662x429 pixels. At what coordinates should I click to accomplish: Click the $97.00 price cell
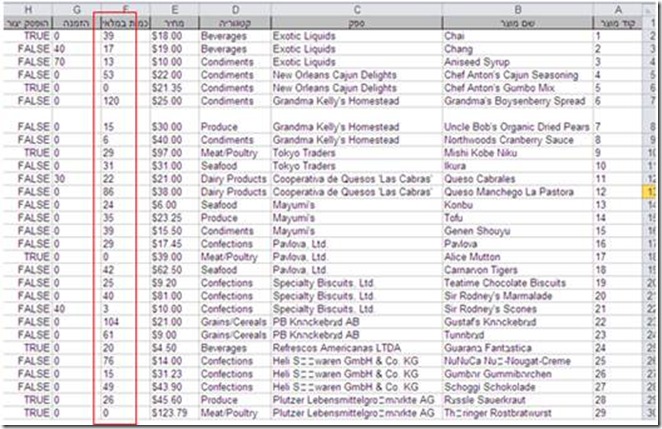[169, 152]
